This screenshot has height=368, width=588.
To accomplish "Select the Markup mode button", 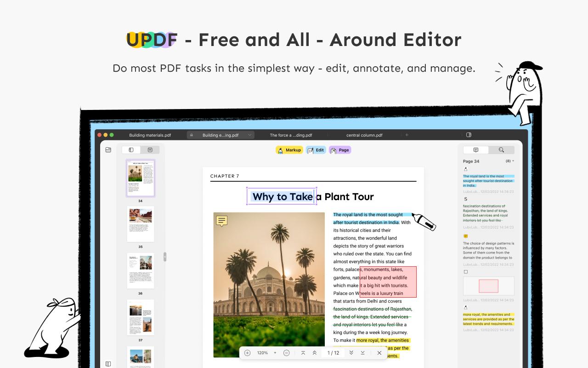I will [289, 150].
